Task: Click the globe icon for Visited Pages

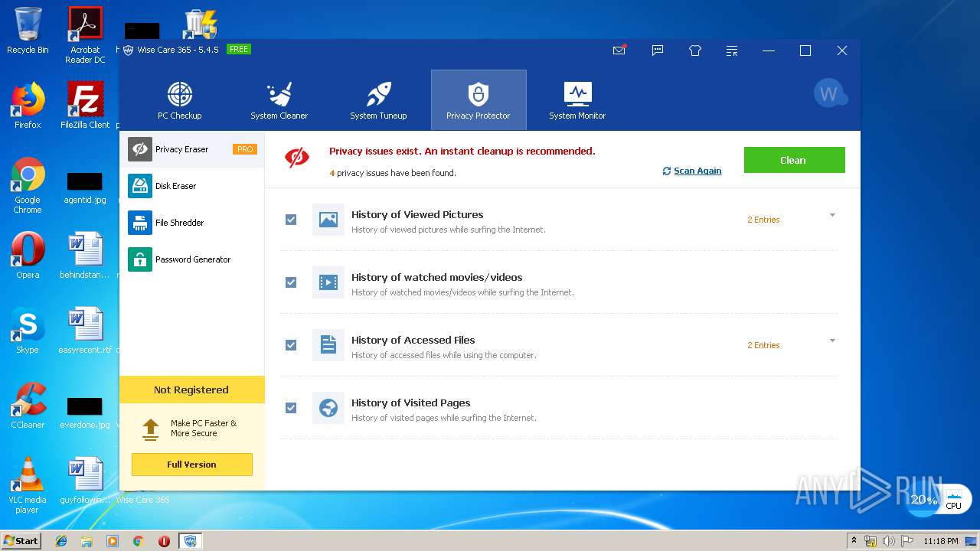Action: pyautogui.click(x=328, y=408)
